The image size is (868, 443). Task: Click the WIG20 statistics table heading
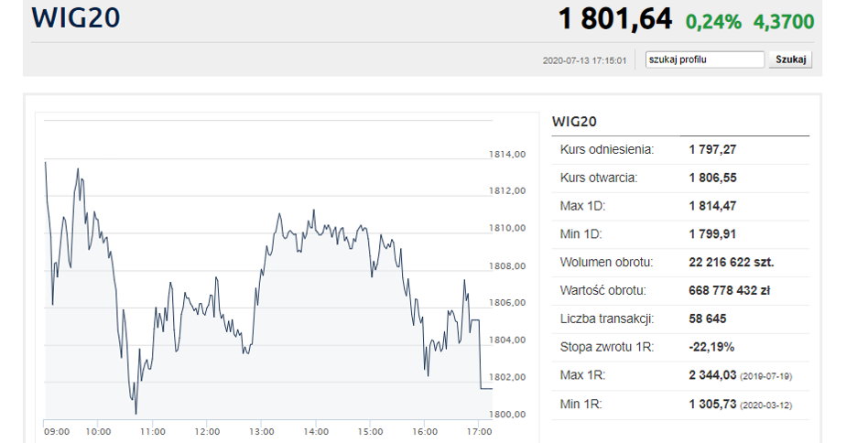(574, 122)
